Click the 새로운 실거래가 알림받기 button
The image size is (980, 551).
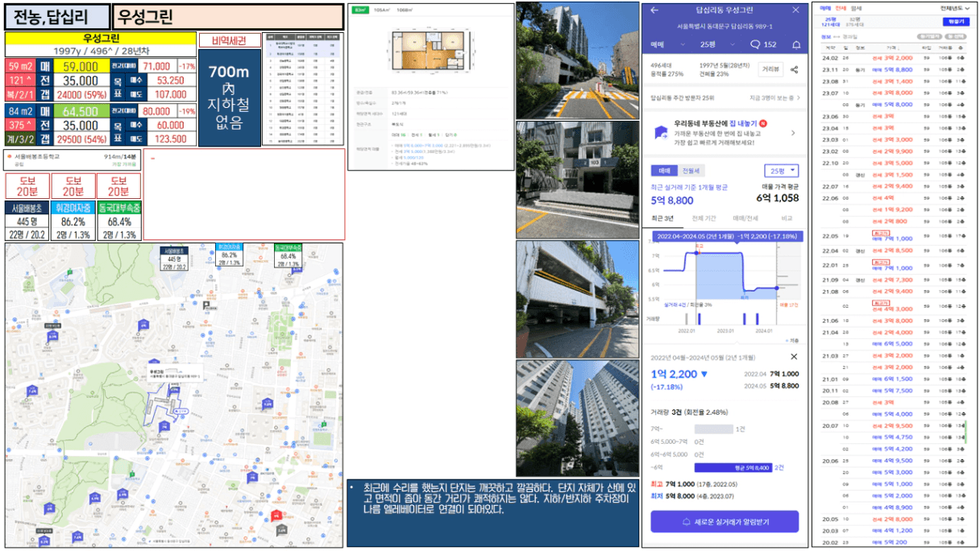725,521
